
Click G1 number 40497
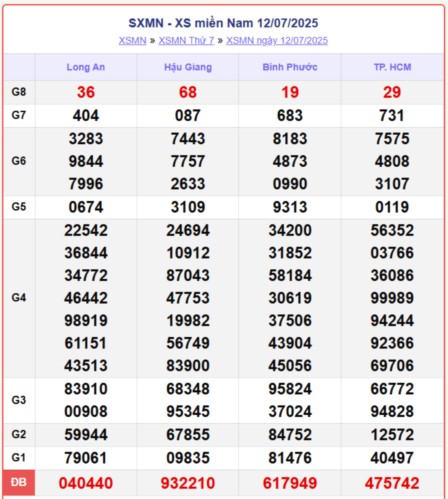click(x=392, y=458)
